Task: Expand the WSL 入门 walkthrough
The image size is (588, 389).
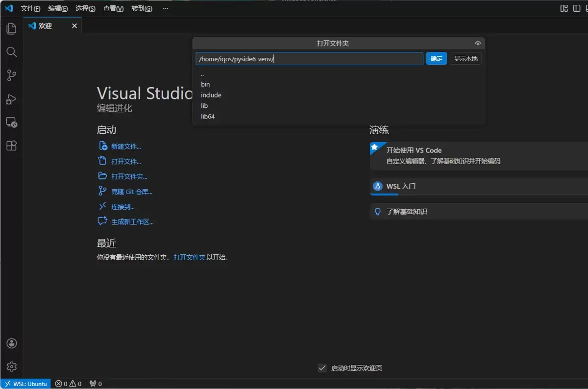Action: pos(401,186)
